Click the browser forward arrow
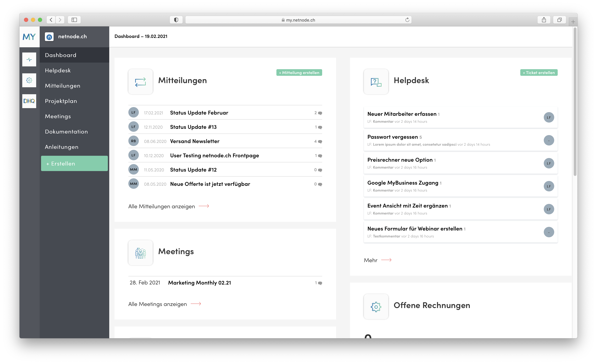Viewport: 597px width, 364px height. [x=60, y=20]
